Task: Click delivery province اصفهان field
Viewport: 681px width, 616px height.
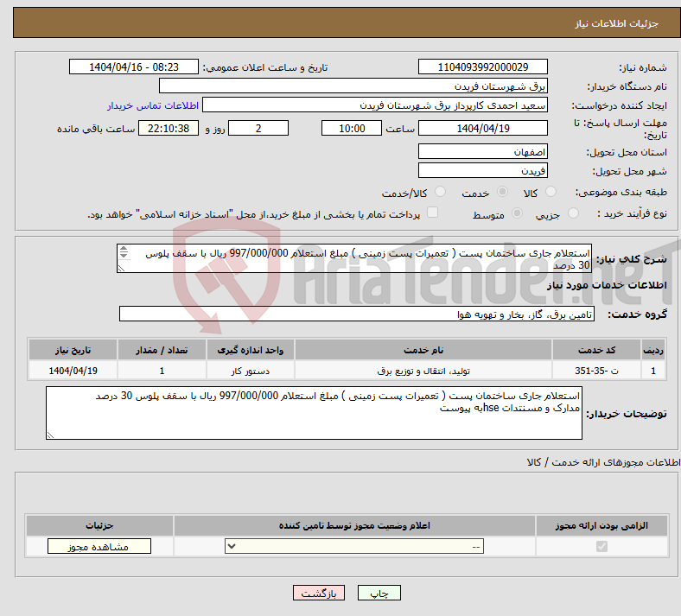Action: tap(482, 151)
